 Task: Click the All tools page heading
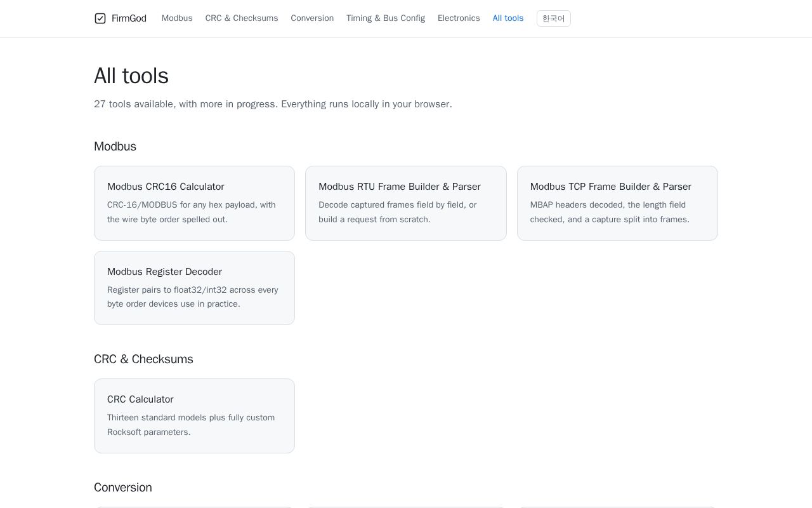coord(131,76)
